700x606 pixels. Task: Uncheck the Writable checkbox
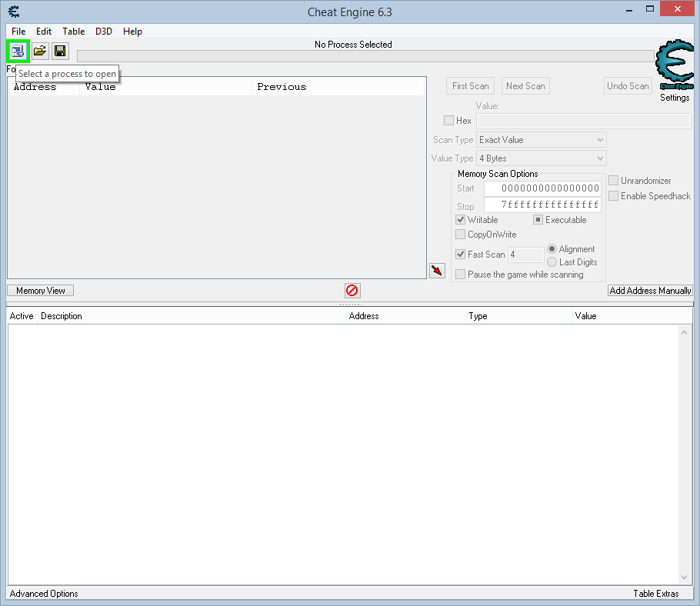tap(460, 219)
